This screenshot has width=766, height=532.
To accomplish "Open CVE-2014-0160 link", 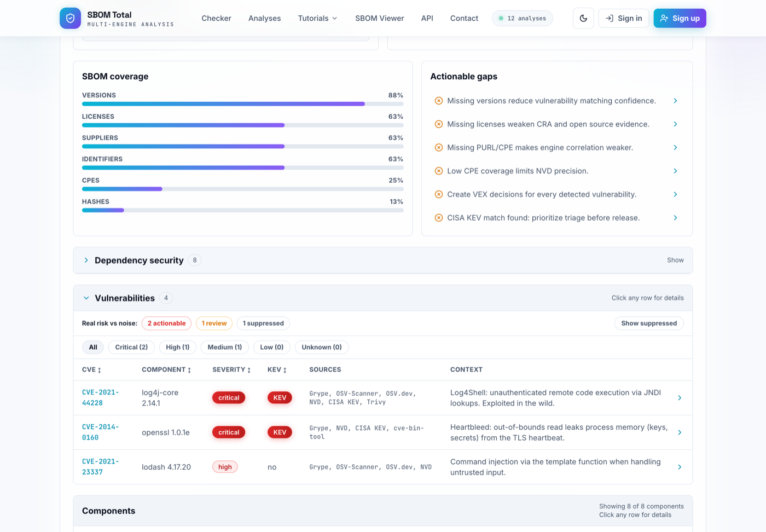I will (100, 432).
